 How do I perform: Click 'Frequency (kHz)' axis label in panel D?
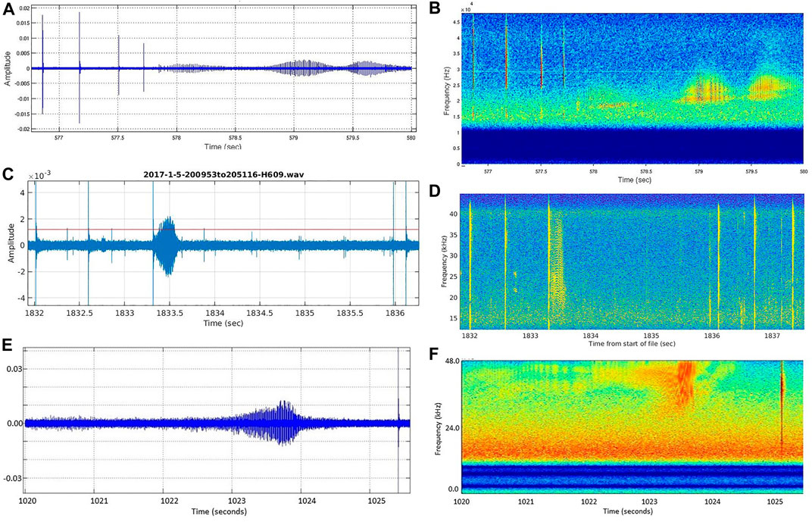point(445,263)
